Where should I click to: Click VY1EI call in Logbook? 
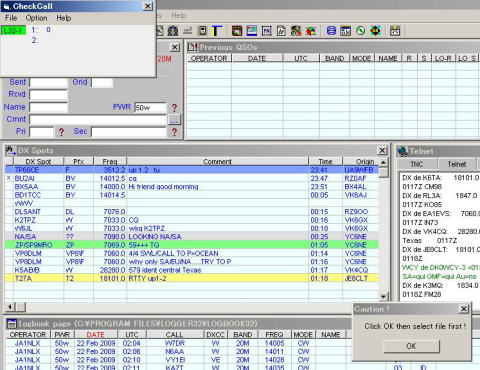point(174,360)
